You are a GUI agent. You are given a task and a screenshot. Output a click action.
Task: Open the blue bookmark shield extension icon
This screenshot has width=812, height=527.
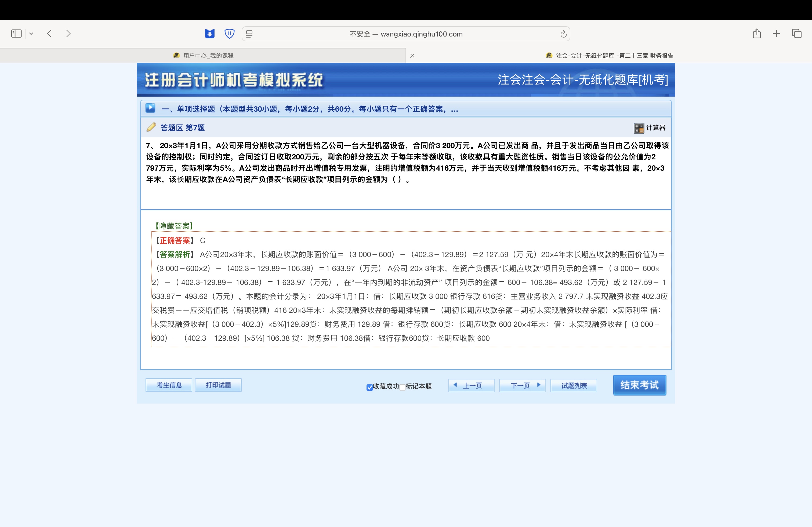[x=210, y=33]
